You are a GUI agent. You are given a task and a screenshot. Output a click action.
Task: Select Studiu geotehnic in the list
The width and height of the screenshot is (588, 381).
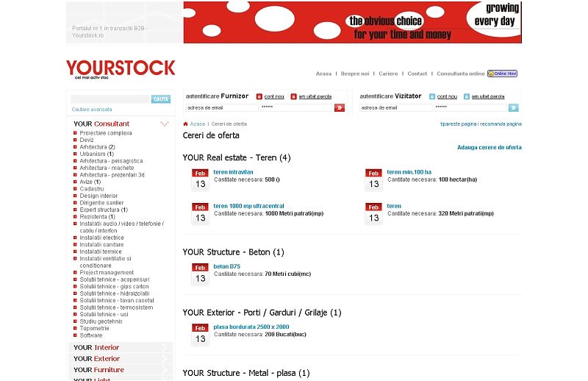pyautogui.click(x=101, y=321)
